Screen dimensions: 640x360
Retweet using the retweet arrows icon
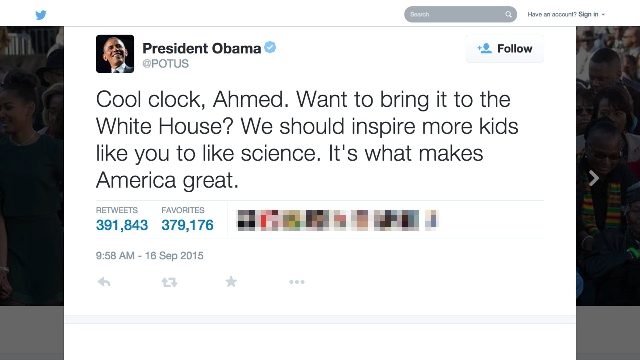pyautogui.click(x=169, y=282)
